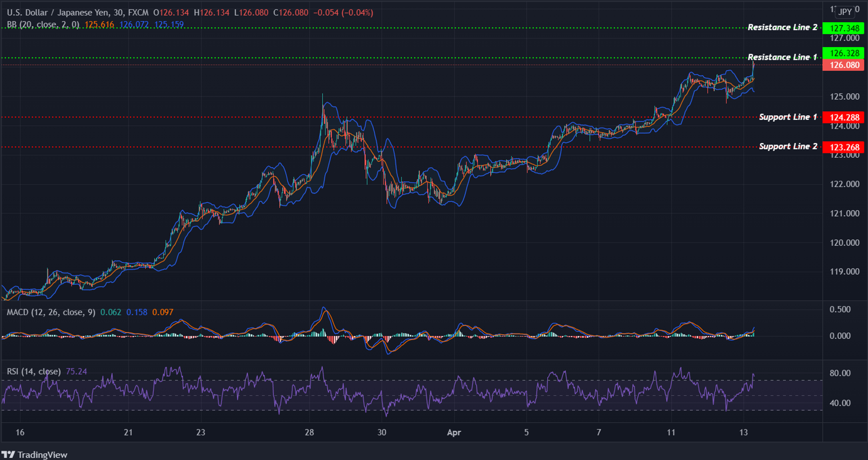
Task: Click the 80.00 level in the RSI panel
Action: pos(840,372)
